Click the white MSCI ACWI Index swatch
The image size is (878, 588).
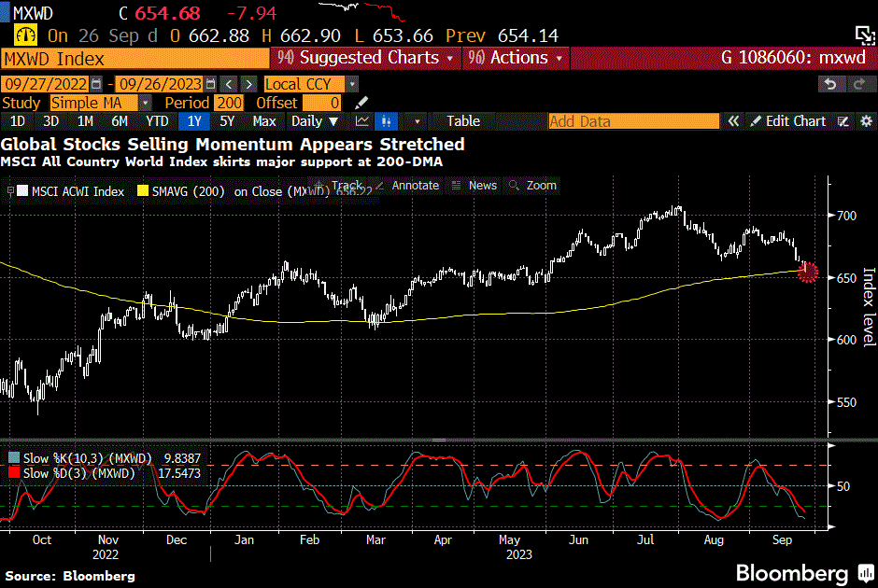pyautogui.click(x=22, y=190)
